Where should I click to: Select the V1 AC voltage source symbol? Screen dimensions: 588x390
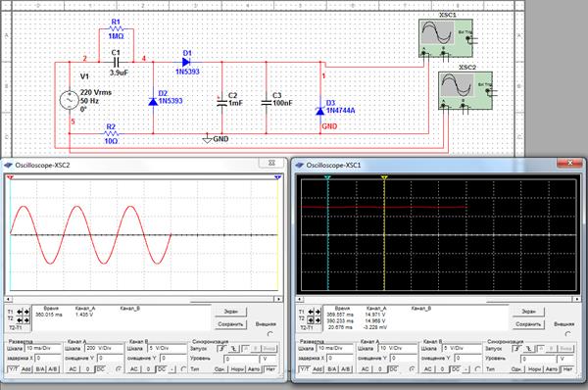tap(70, 100)
